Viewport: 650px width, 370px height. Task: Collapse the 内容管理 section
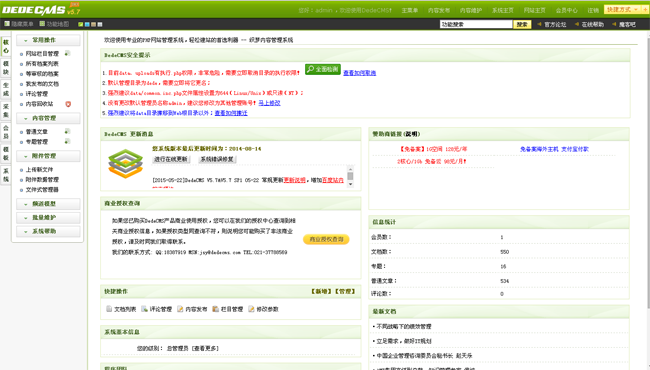coord(48,118)
